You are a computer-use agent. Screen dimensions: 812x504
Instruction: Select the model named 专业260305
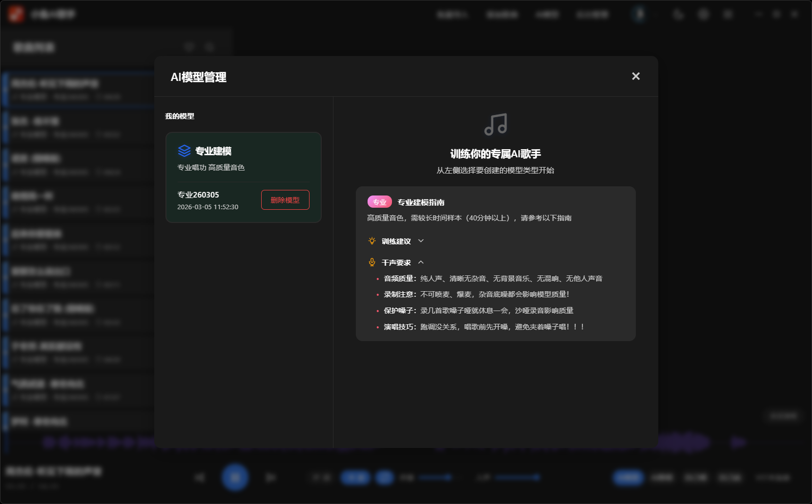(x=198, y=194)
